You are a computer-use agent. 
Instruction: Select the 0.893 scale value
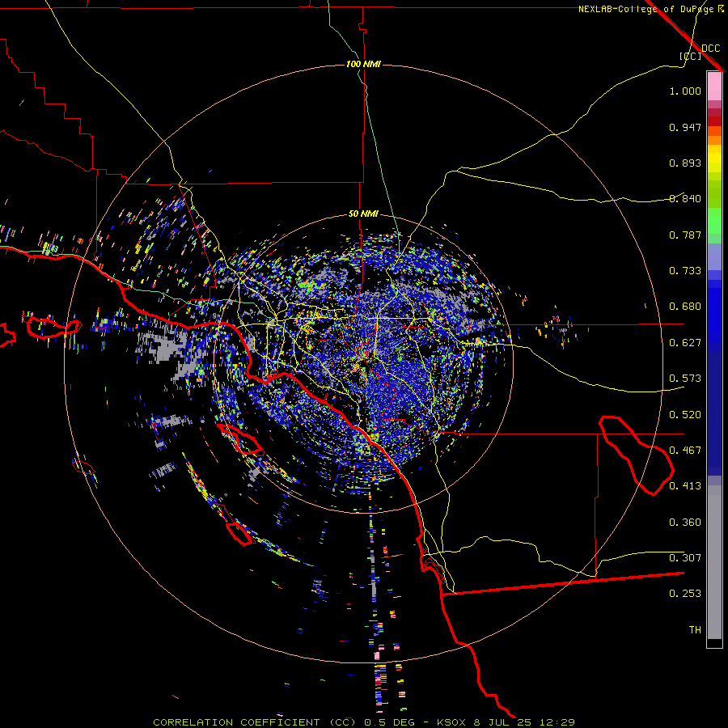click(685, 163)
